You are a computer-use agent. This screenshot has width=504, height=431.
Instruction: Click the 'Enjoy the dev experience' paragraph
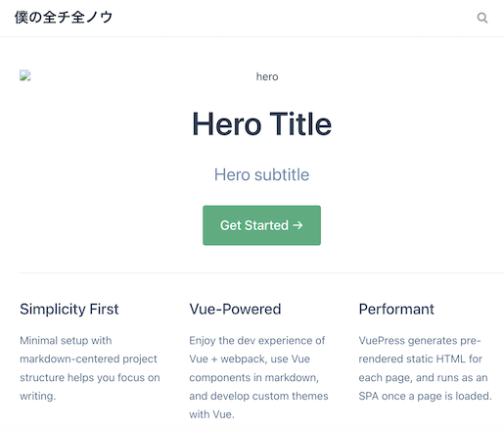(x=258, y=377)
